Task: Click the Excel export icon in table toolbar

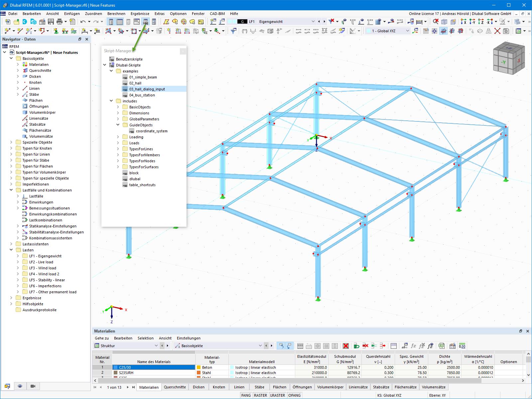Action: 442,346
